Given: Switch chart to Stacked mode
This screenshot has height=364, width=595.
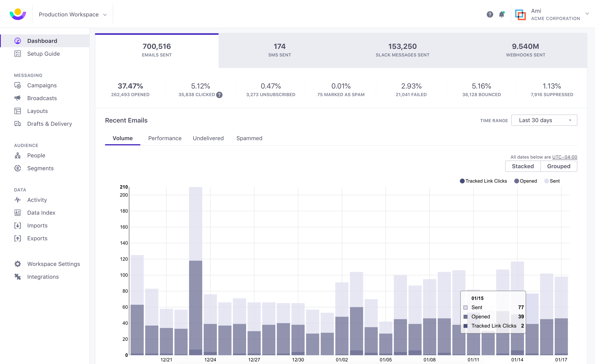Looking at the screenshot, I should point(523,166).
